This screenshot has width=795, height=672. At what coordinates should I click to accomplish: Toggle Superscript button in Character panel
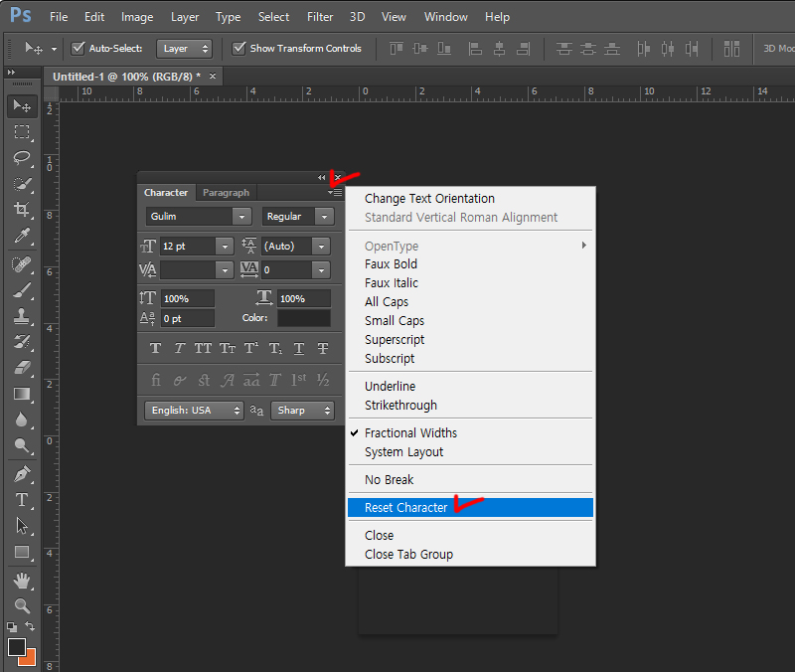point(251,348)
